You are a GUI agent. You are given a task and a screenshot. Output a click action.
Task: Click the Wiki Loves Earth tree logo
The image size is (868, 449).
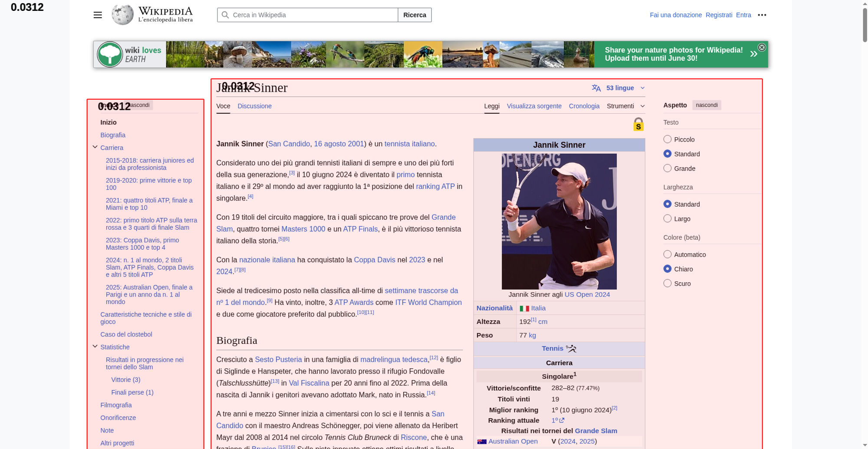pyautogui.click(x=110, y=54)
